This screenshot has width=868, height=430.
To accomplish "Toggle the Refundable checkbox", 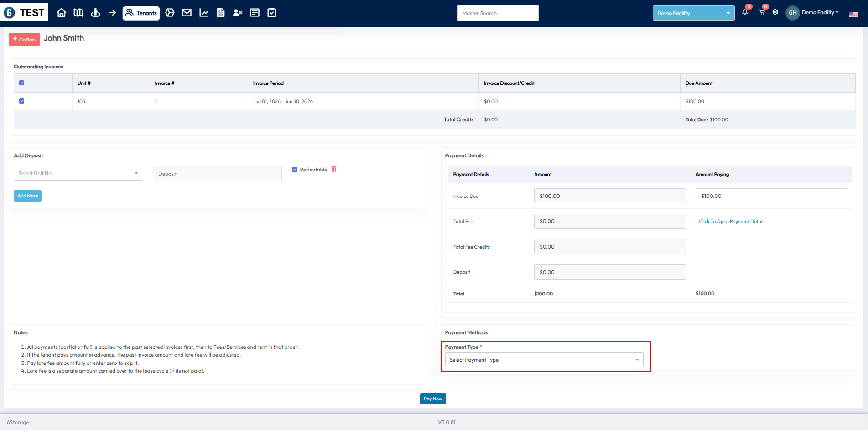I will coord(295,170).
